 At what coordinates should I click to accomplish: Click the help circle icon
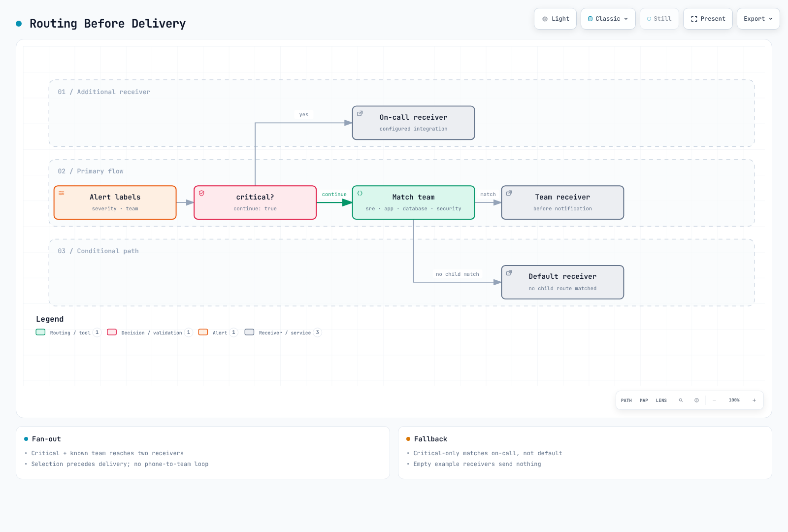coord(697,400)
